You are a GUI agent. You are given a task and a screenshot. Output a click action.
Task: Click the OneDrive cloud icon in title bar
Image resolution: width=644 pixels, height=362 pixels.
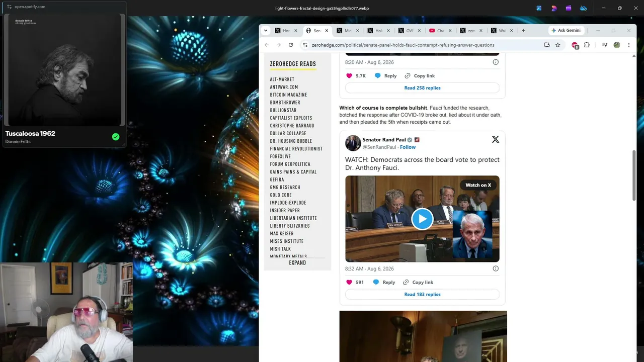coord(584,8)
